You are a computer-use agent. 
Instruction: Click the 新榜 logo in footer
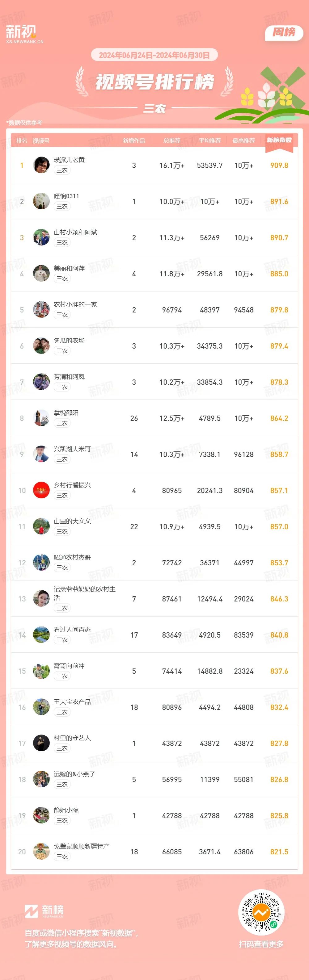44,911
